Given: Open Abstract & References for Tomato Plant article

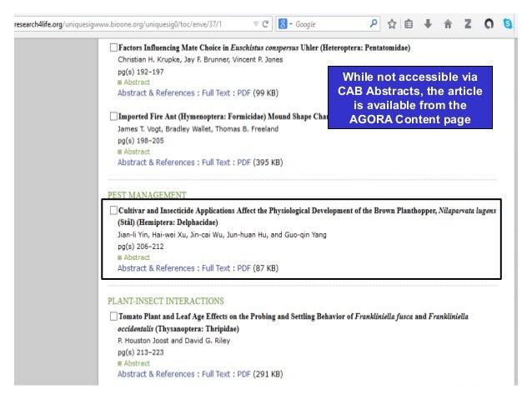Looking at the screenshot, I should point(156,374).
